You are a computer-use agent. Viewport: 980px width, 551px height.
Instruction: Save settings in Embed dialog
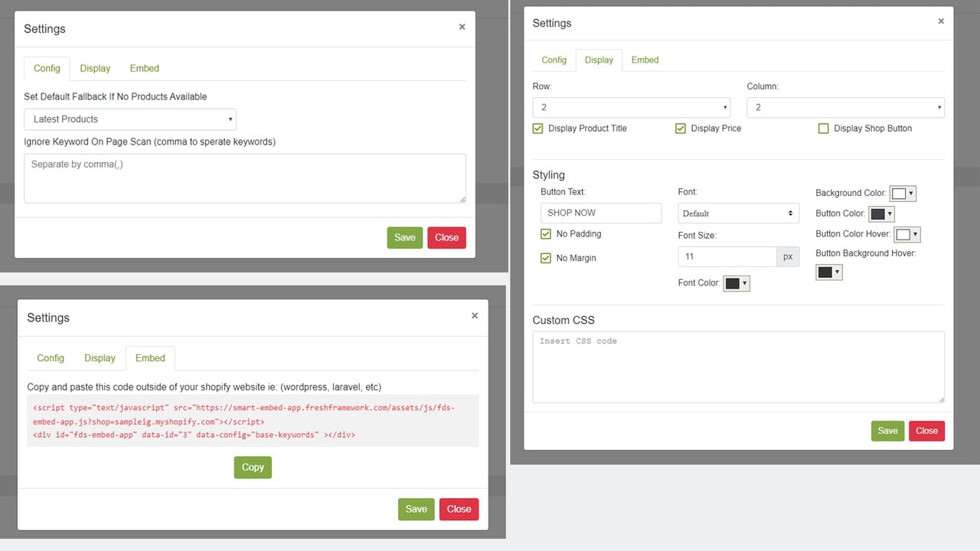tap(416, 509)
